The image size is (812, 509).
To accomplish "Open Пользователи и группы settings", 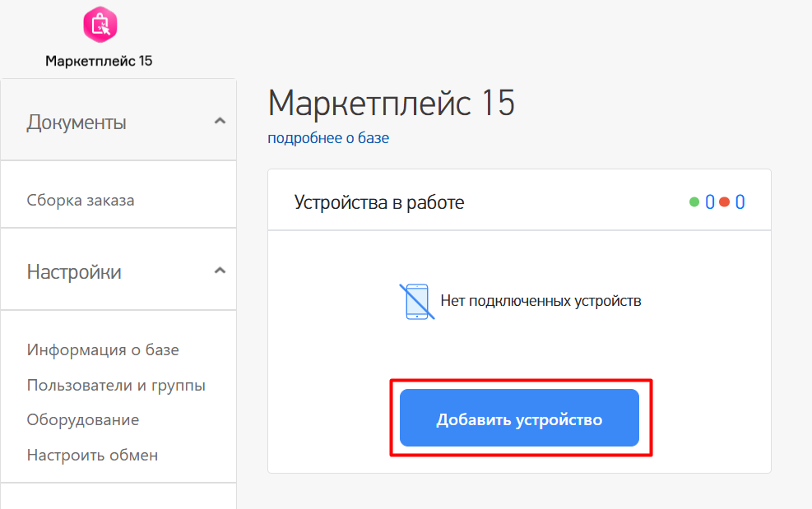I will [117, 384].
